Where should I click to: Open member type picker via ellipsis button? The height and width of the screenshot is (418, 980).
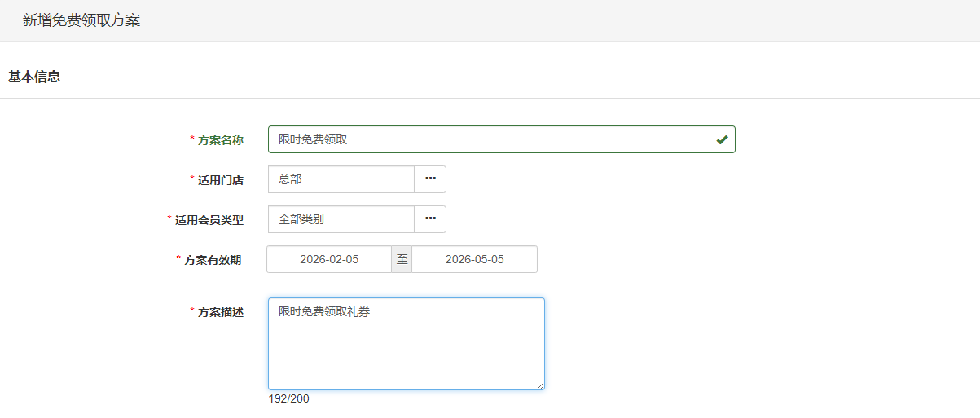coord(430,219)
